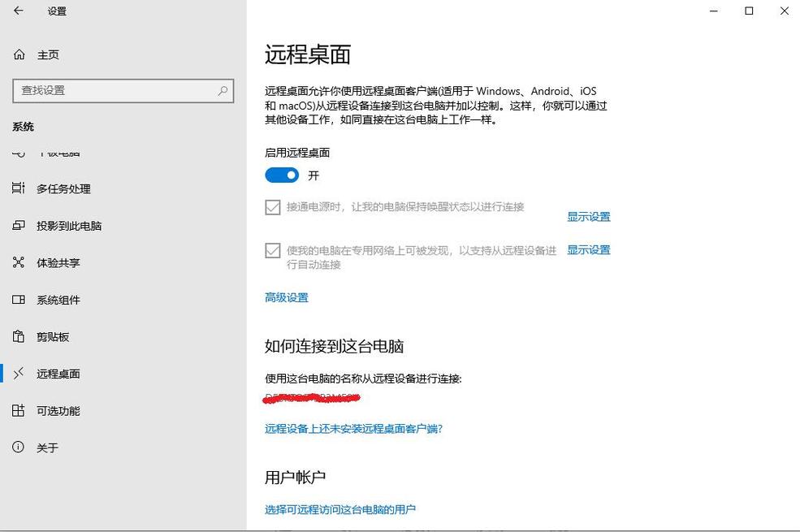Uncheck 接通电源时保持唤醒 checkbox
The width and height of the screenshot is (800, 532).
272,207
